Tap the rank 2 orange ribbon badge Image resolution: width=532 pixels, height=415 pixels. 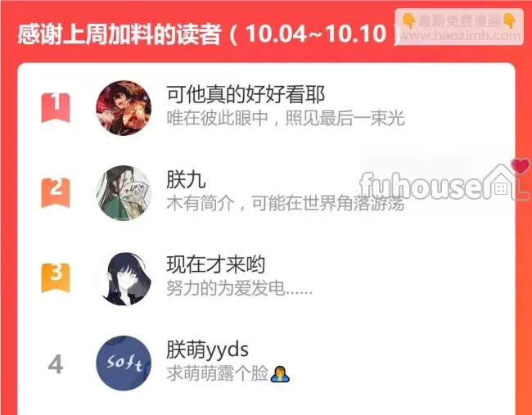pyautogui.click(x=56, y=192)
